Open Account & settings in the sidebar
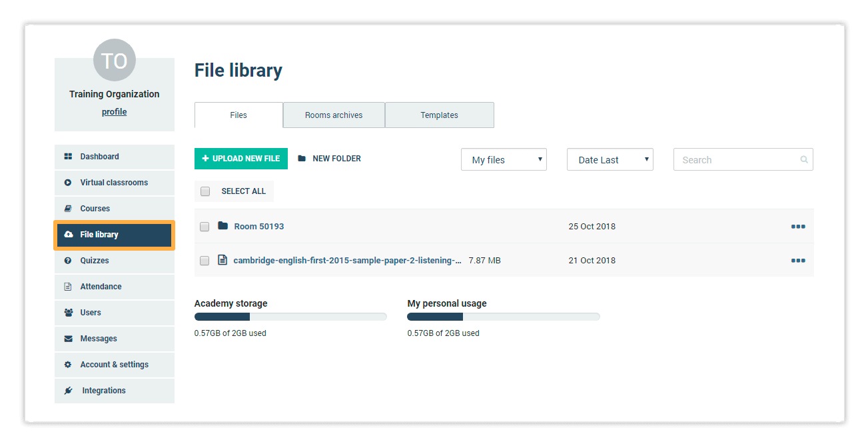 click(115, 365)
